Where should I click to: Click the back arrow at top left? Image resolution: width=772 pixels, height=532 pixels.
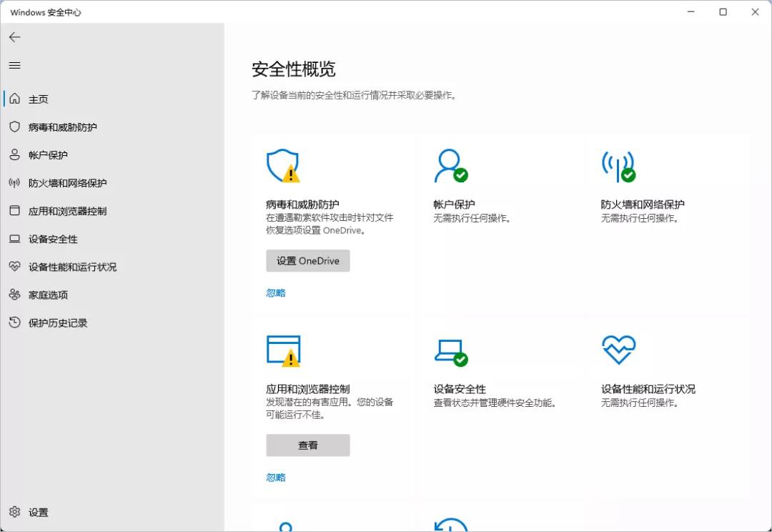tap(14, 37)
